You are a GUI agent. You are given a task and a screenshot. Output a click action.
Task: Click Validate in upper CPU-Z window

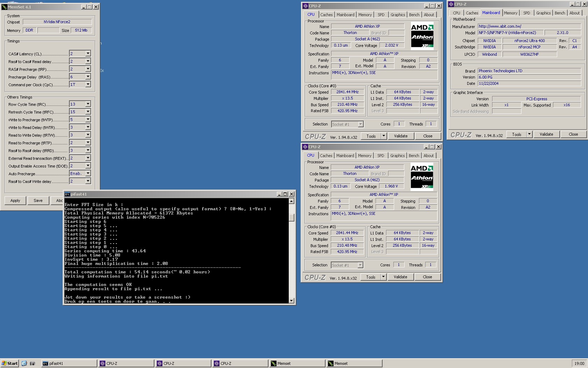pyautogui.click(x=401, y=136)
